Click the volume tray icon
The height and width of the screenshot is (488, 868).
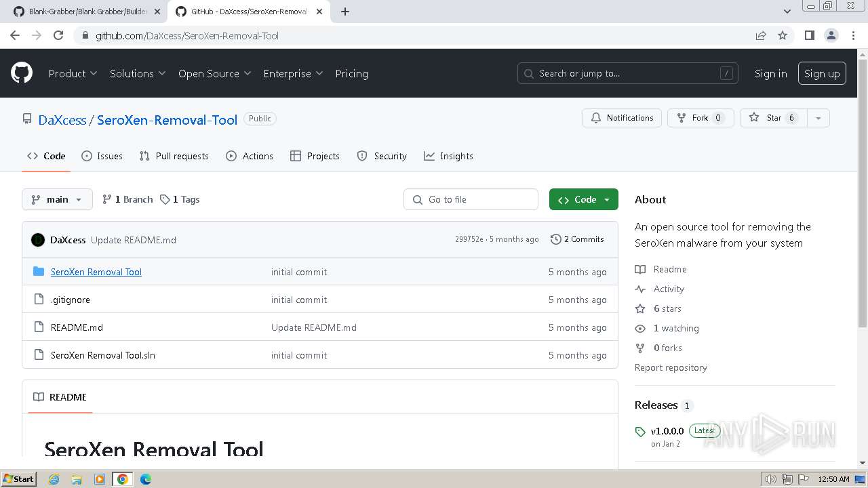tap(770, 479)
